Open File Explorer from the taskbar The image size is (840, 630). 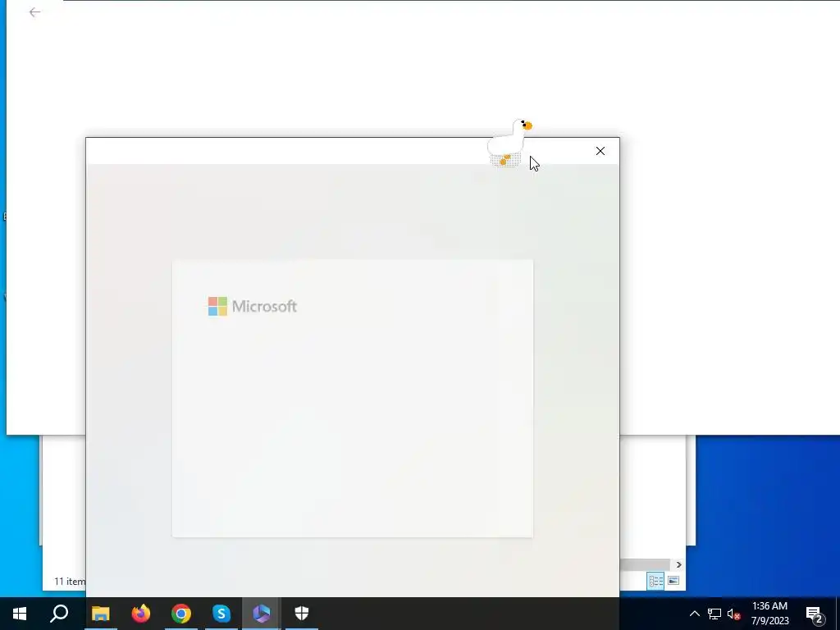tap(100, 614)
